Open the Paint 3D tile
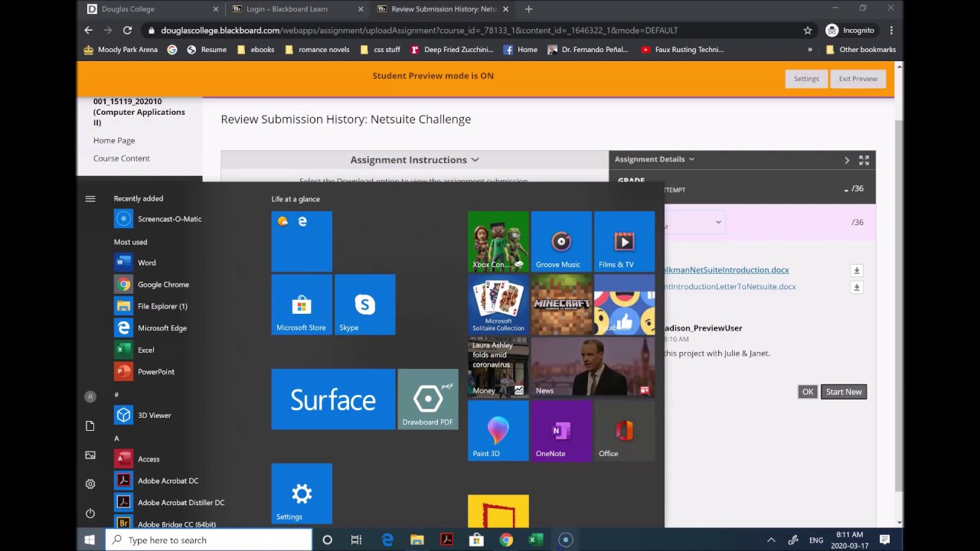The image size is (980, 551). click(x=498, y=431)
